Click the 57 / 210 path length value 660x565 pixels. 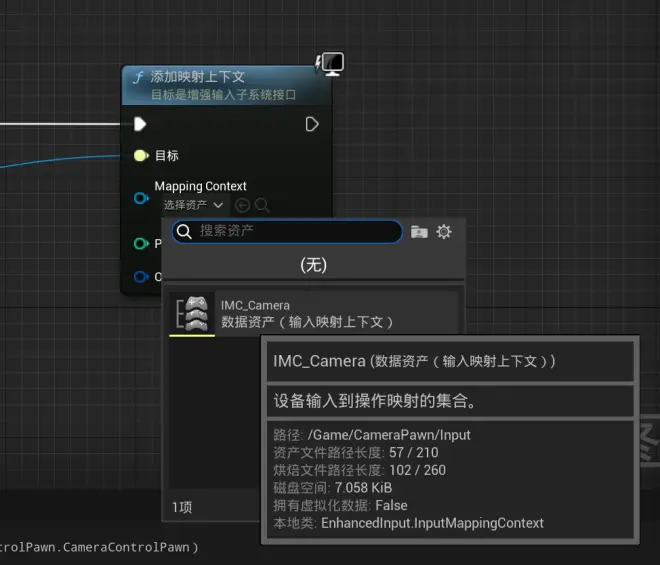(414, 453)
